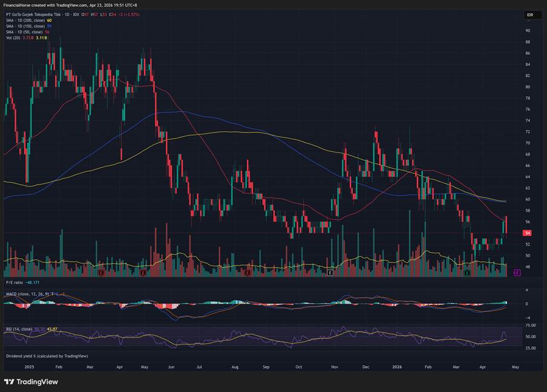Click the P/E ratio pane label
This screenshot has height=392, width=547.
pyautogui.click(x=15, y=283)
